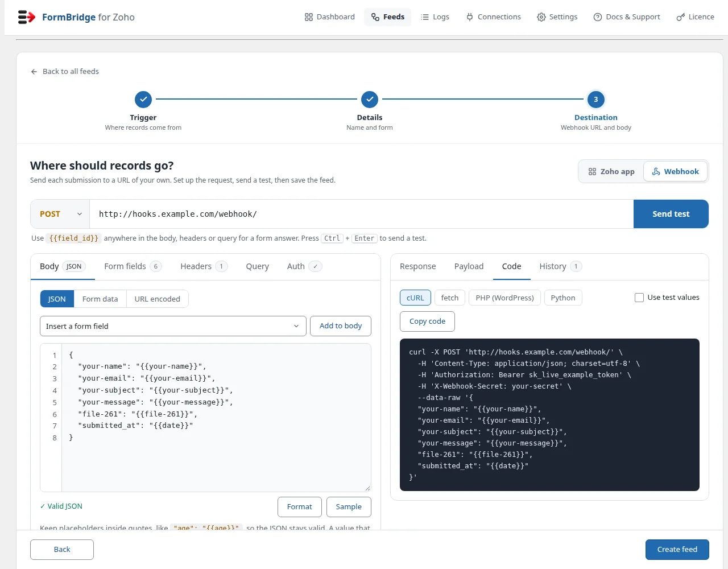
Task: Open the History tab
Action: pyautogui.click(x=560, y=266)
